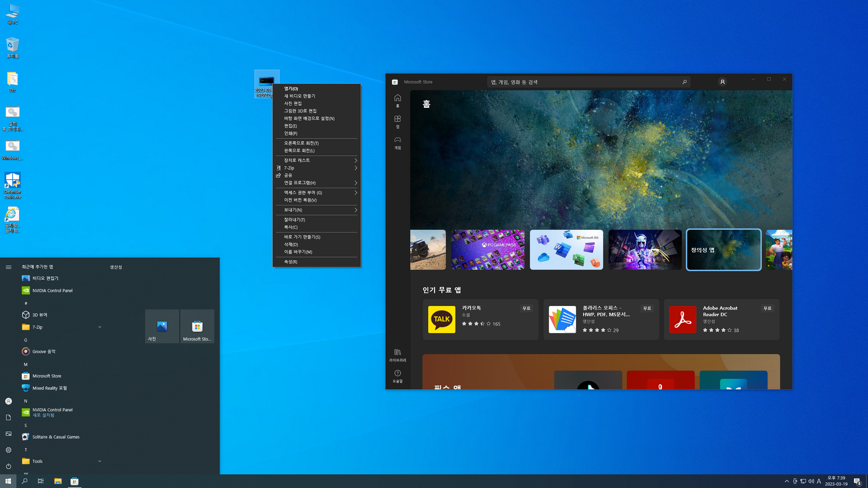Open the Recycle Bin desktop icon
This screenshot has width=868, height=488.
pyautogui.click(x=13, y=48)
